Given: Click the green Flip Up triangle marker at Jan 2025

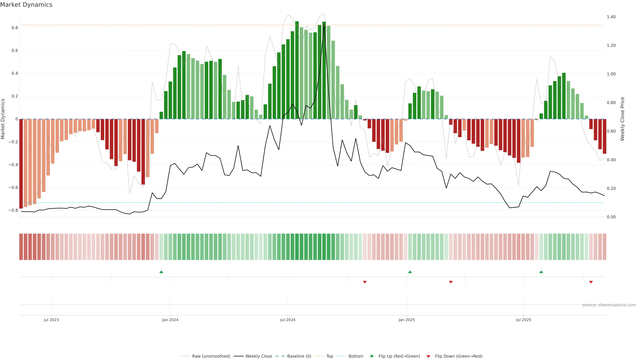Looking at the screenshot, I should point(410,272).
